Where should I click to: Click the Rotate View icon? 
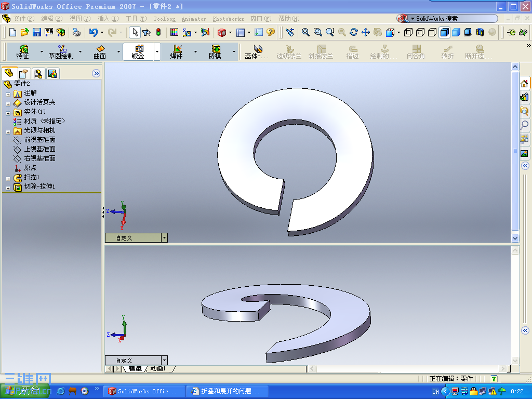[x=354, y=32]
